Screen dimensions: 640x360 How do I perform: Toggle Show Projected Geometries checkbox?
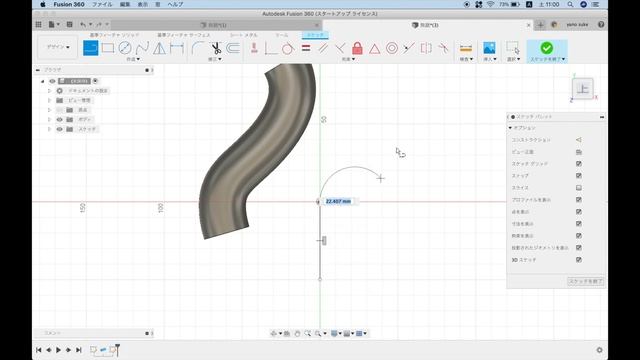pos(579,248)
